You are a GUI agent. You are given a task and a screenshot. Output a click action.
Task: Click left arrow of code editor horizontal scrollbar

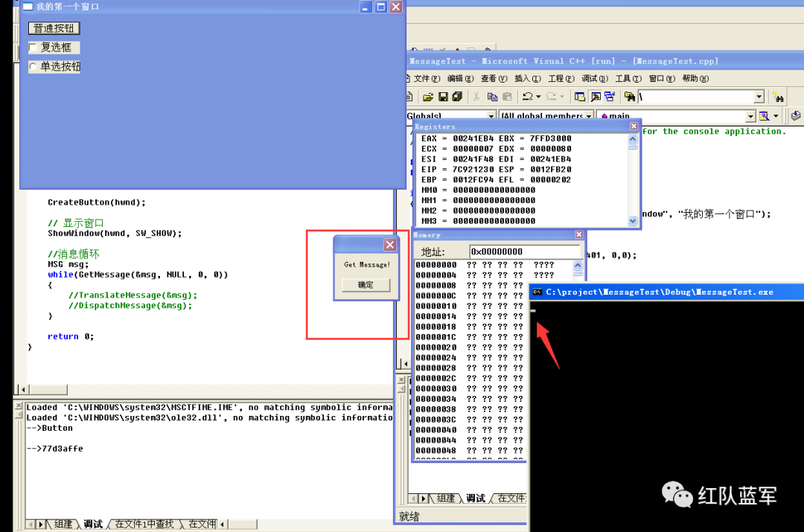pos(22,390)
